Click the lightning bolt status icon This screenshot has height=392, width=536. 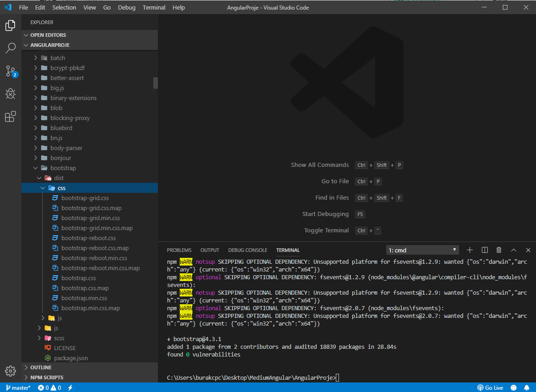[70, 387]
